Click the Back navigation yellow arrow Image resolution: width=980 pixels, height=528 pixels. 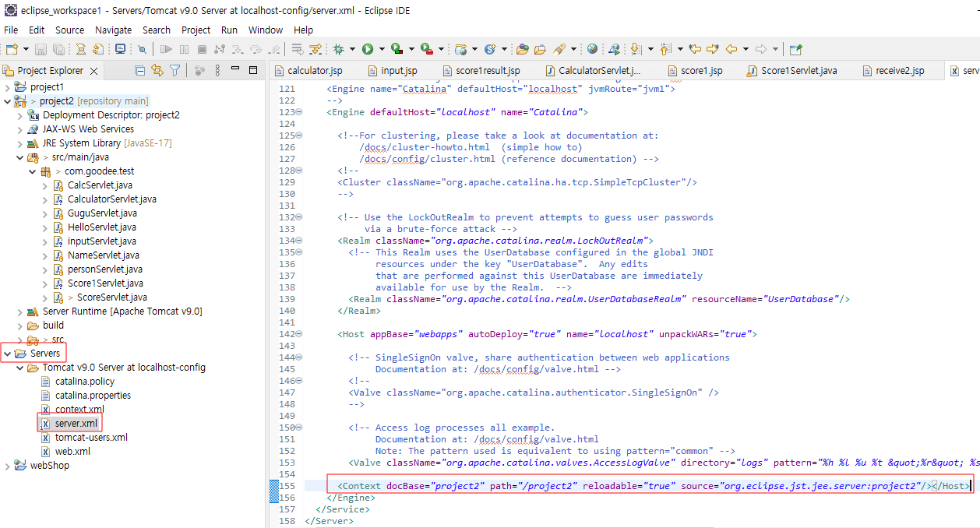click(731, 49)
